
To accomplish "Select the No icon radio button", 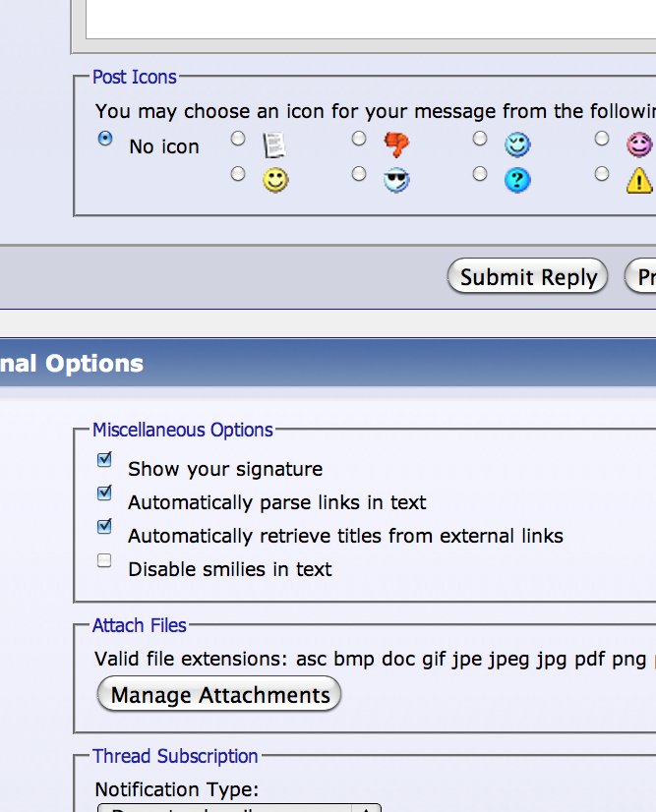I will tap(105, 139).
